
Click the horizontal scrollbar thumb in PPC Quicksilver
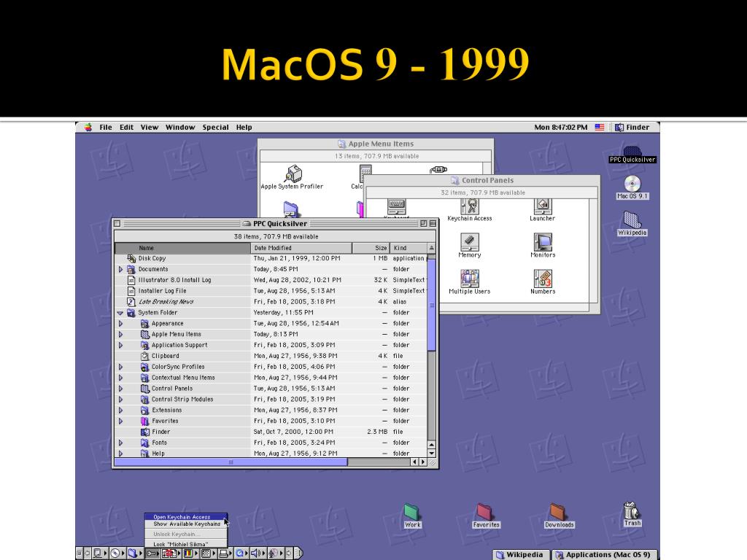pyautogui.click(x=231, y=462)
